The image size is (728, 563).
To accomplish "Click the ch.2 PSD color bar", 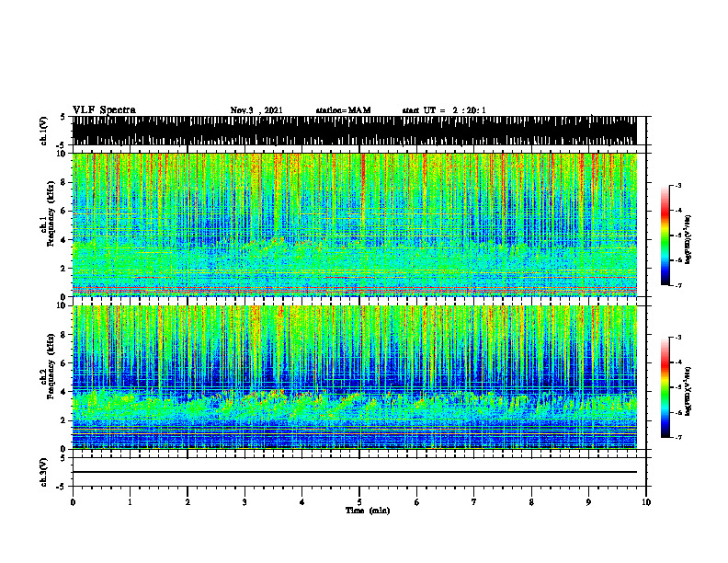I will pyautogui.click(x=665, y=387).
